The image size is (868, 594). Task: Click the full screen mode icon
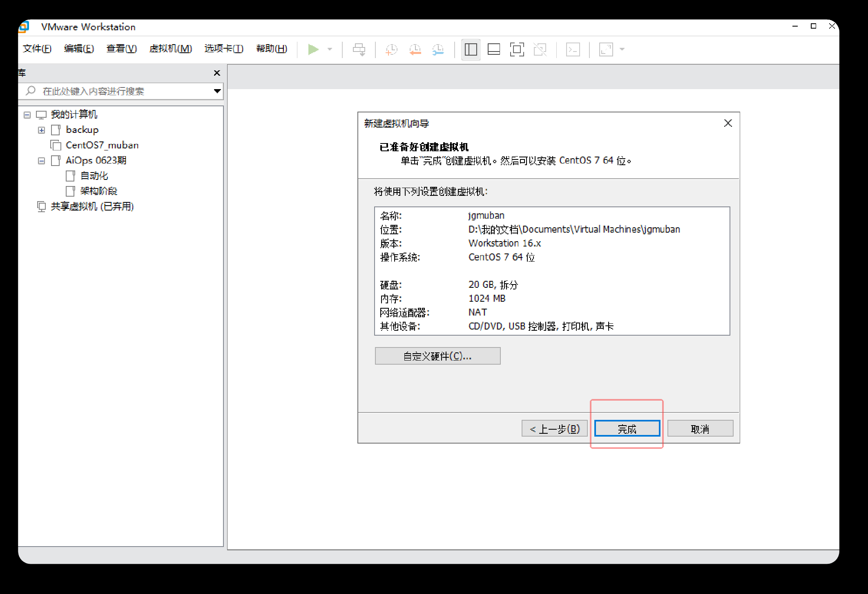[517, 49]
